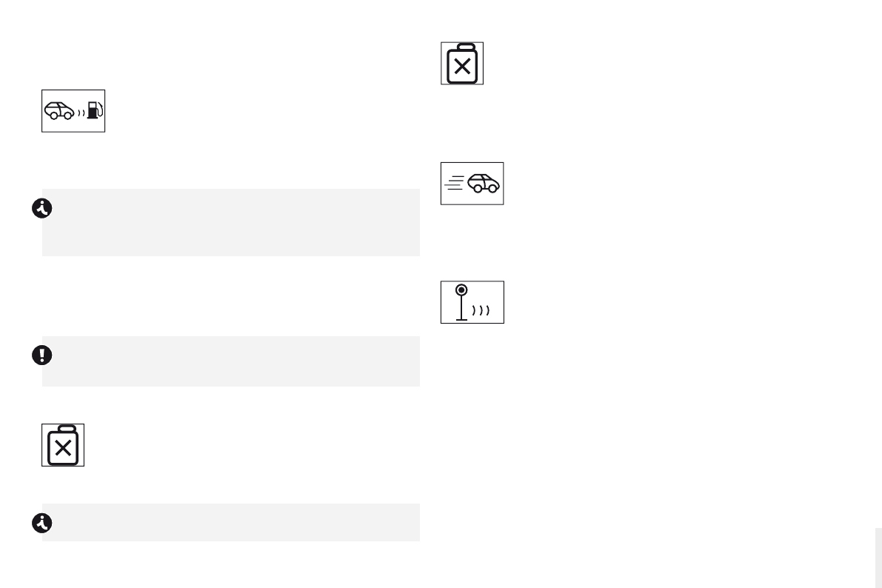The width and height of the screenshot is (882, 588).
Task: Click the gray section tab on right page edge
Action: click(878, 557)
